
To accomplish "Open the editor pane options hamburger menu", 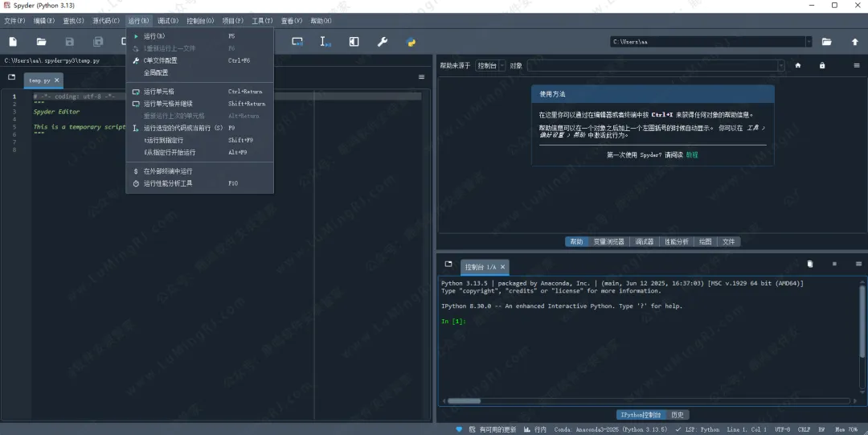I will pos(421,77).
